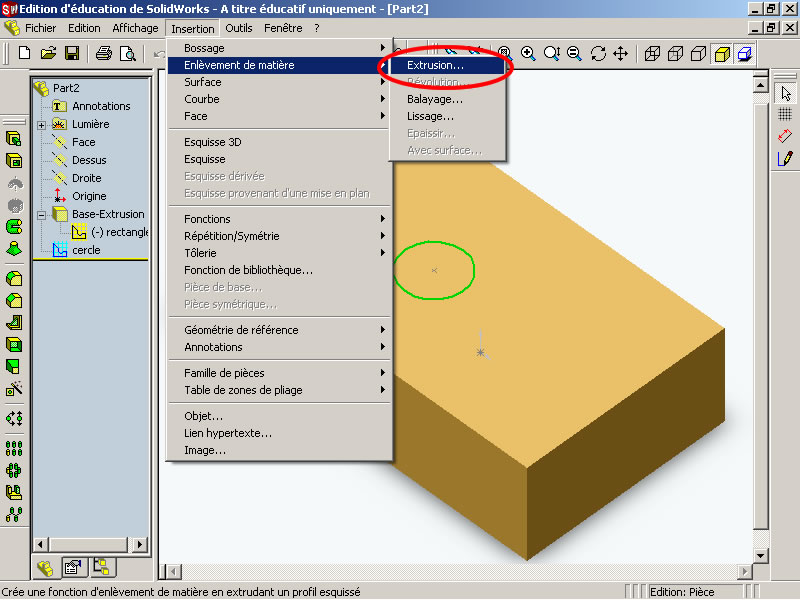Open the Surface submenu
Image resolution: width=800 pixels, height=600 pixels.
280,82
